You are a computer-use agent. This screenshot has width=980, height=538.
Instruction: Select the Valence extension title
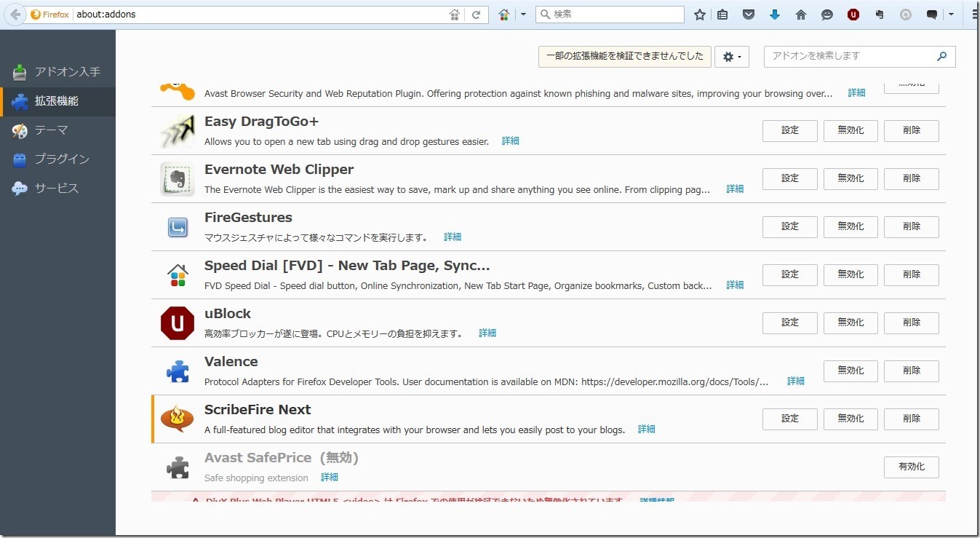(231, 362)
